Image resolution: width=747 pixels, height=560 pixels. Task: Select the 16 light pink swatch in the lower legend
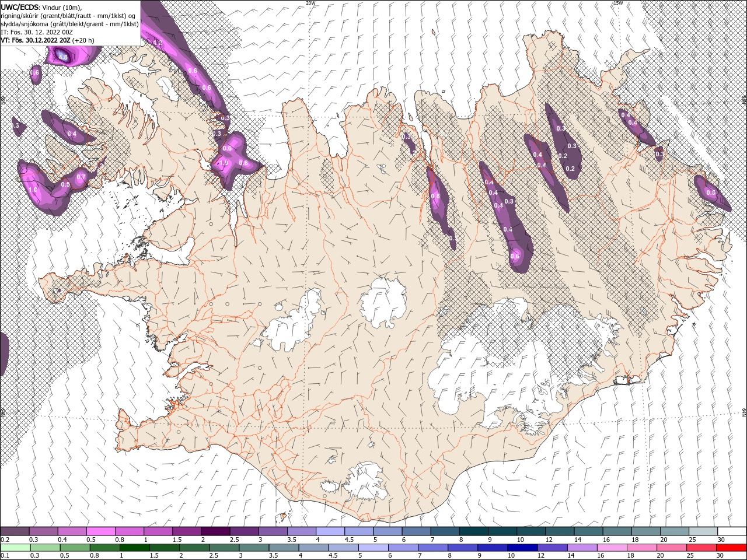pyautogui.click(x=612, y=548)
